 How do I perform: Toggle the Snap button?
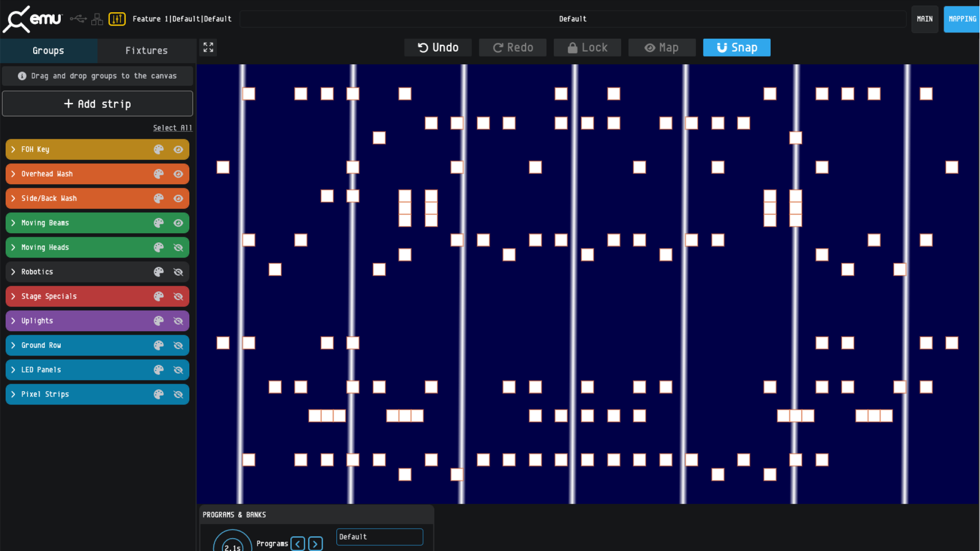tap(737, 47)
